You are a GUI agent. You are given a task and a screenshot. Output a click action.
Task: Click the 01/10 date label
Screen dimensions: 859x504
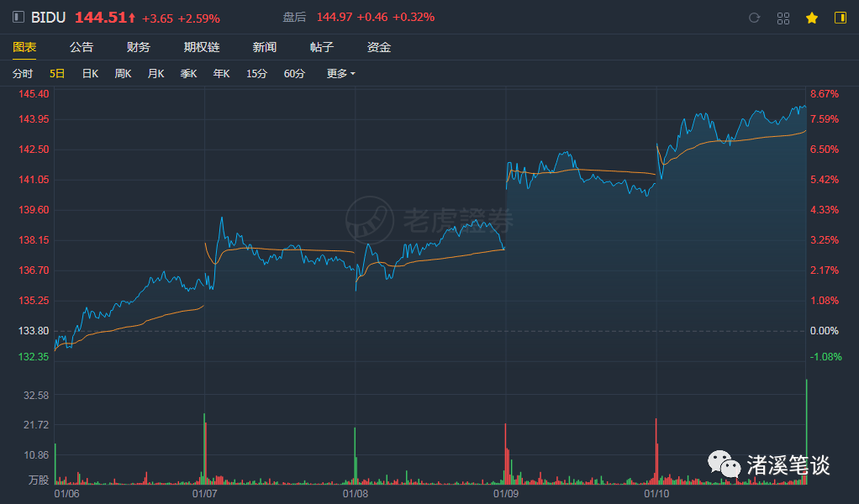656,494
